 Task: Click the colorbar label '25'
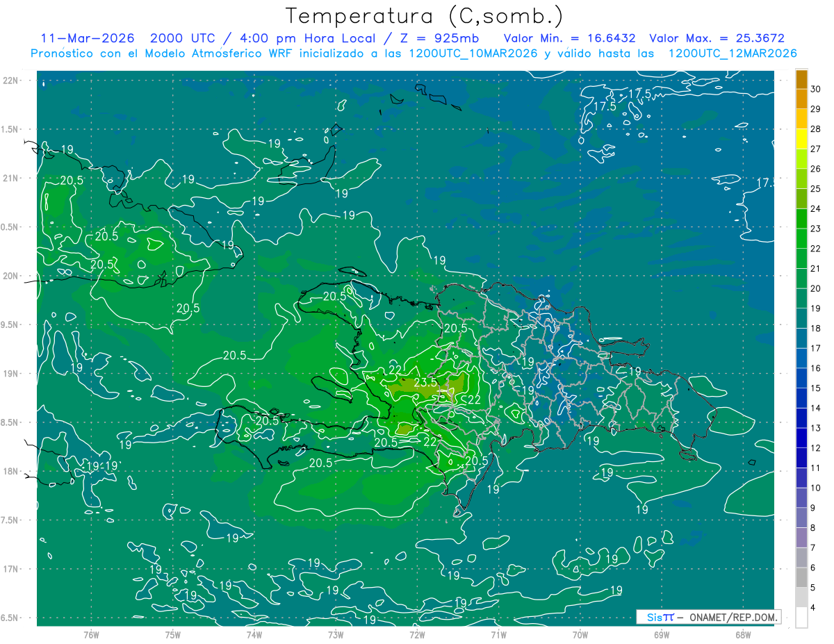pyautogui.click(x=816, y=188)
